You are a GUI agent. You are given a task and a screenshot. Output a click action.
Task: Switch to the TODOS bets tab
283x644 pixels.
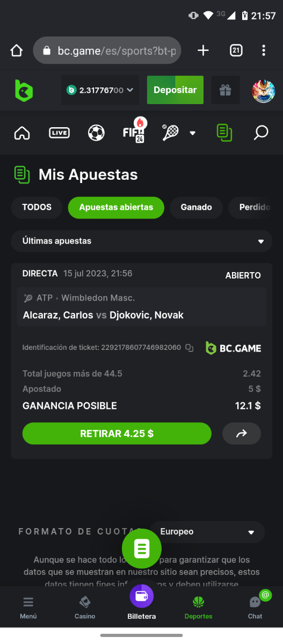[37, 207]
